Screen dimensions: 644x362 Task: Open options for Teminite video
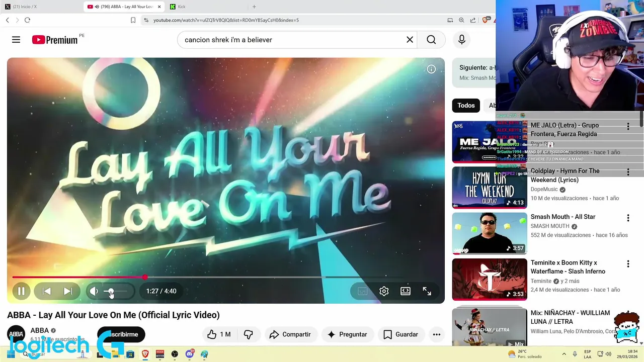point(628,263)
